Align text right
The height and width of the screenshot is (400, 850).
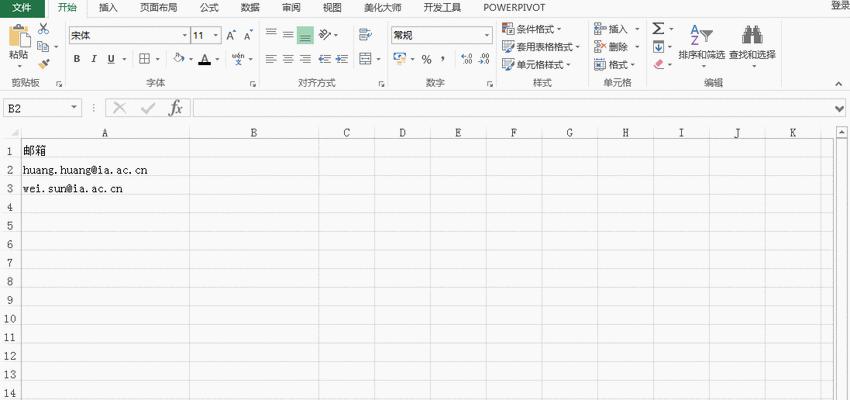(x=305, y=59)
